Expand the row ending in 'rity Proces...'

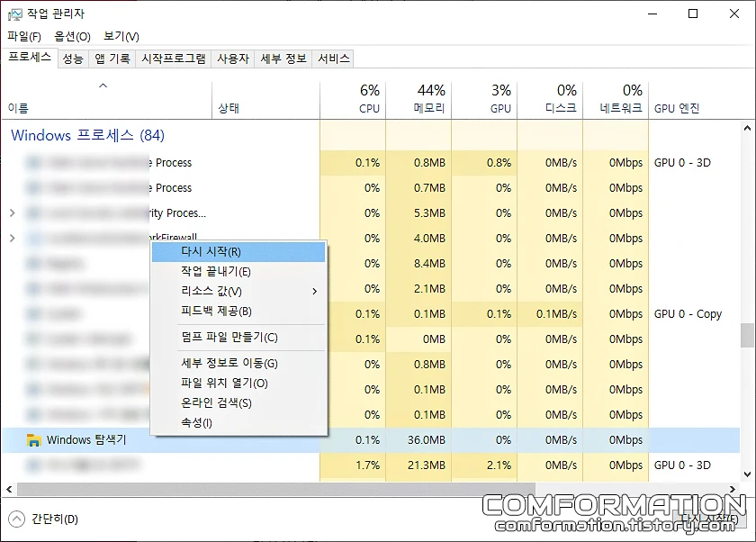(x=13, y=212)
